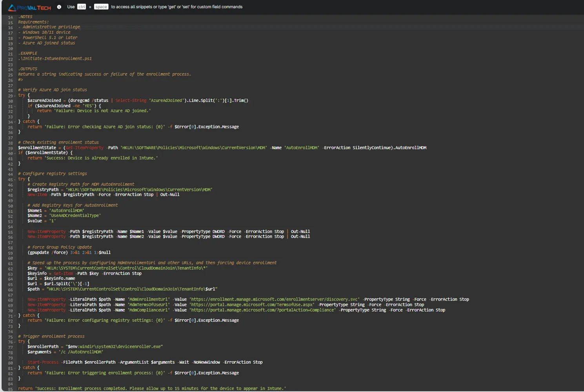Collapse the if block at line 31
Viewport: 584px width, 392px height.
pyautogui.click(x=15, y=106)
